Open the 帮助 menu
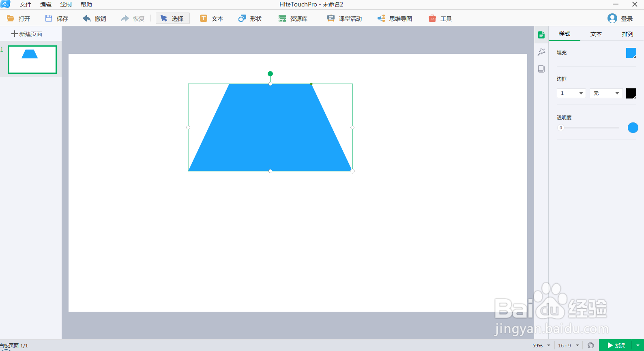Screen dimensions: 644x351 [86, 4]
